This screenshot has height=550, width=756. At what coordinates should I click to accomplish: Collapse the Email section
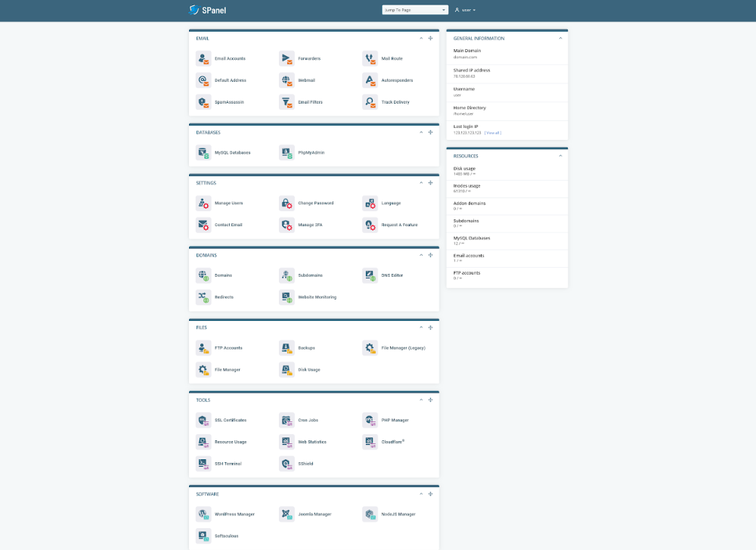(421, 38)
